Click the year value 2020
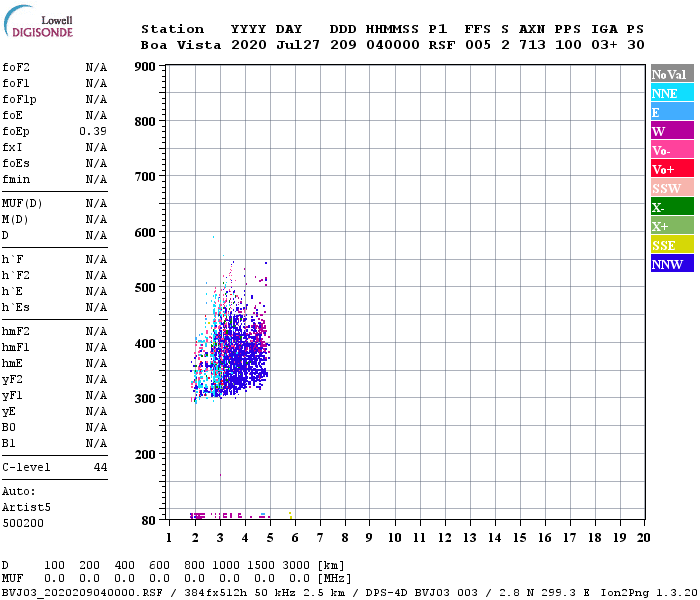 point(249,45)
